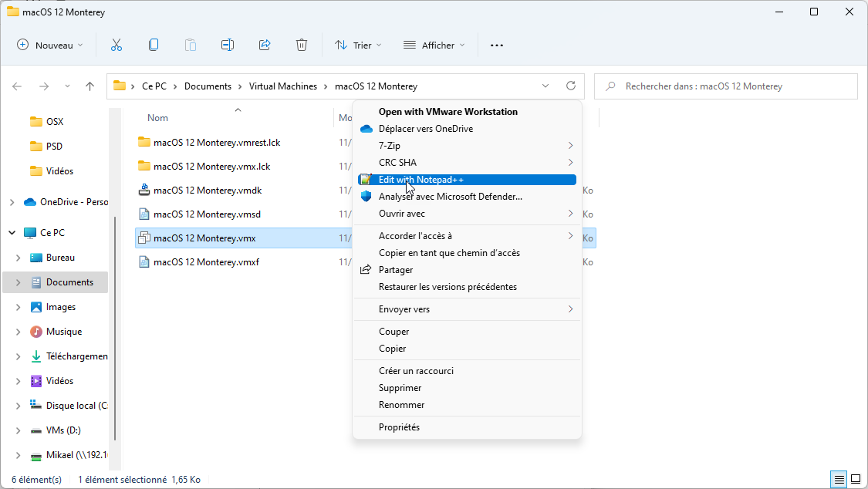Viewport: 868px width, 489px height.
Task: Click the Share icon in toolbar
Action: point(265,46)
